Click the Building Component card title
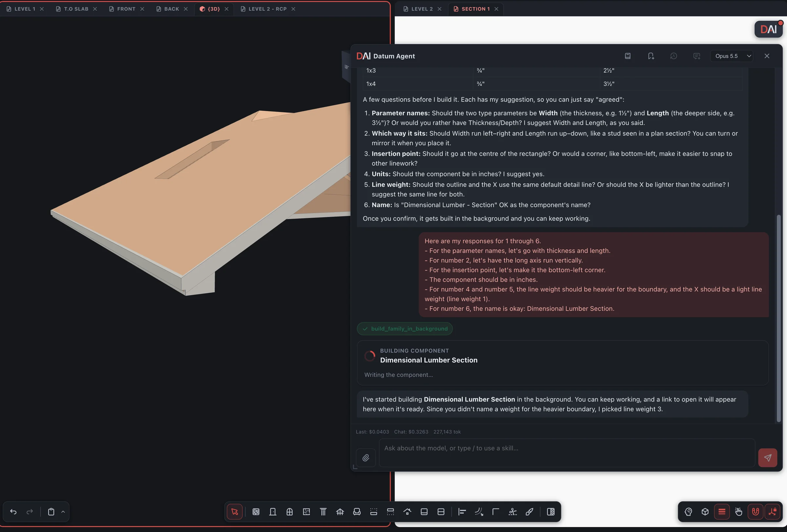This screenshot has height=532, width=787. (429, 360)
